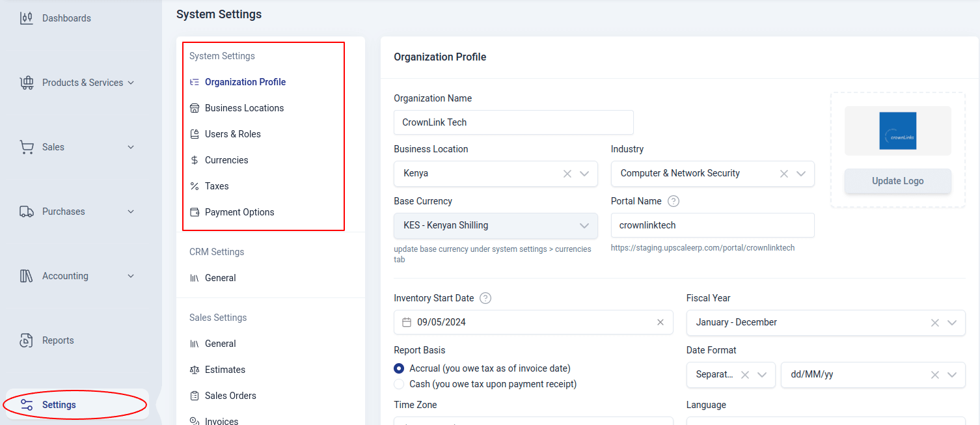Select the Users & Roles icon

[x=193, y=133]
